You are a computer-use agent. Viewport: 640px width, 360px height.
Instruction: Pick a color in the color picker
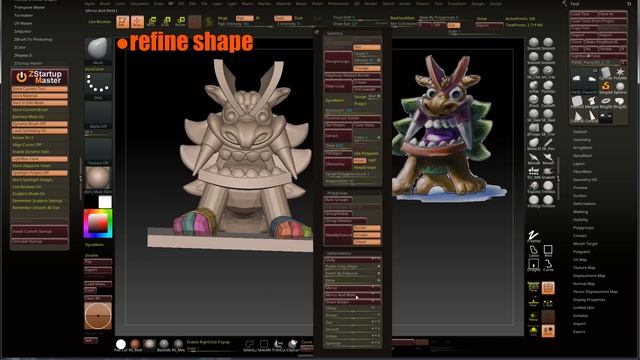(x=98, y=223)
